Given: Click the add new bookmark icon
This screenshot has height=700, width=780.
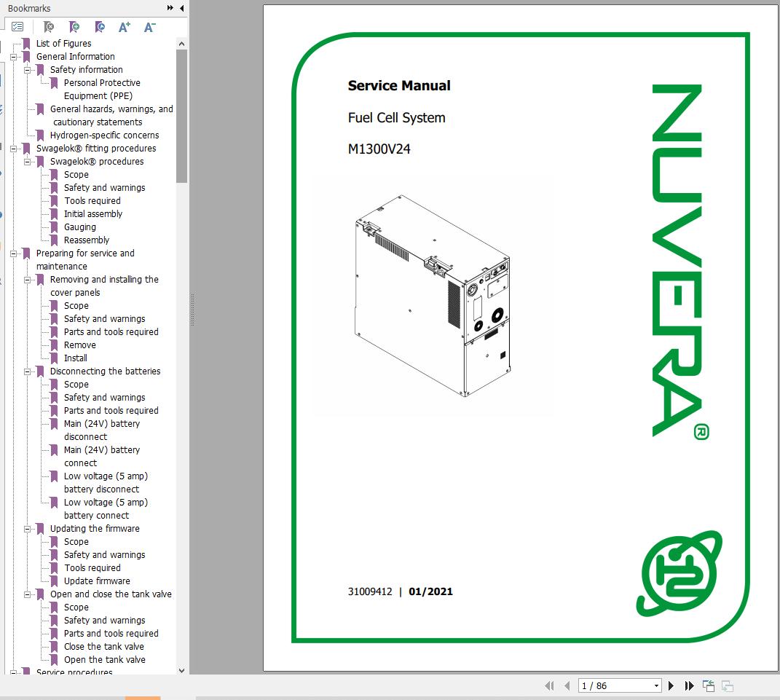Looking at the screenshot, I should pyautogui.click(x=74, y=27).
